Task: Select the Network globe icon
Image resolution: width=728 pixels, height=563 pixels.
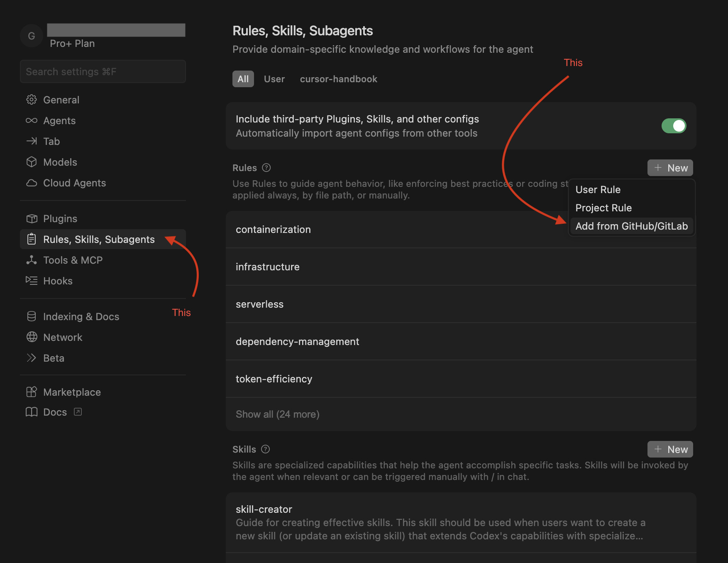Action: pos(32,337)
